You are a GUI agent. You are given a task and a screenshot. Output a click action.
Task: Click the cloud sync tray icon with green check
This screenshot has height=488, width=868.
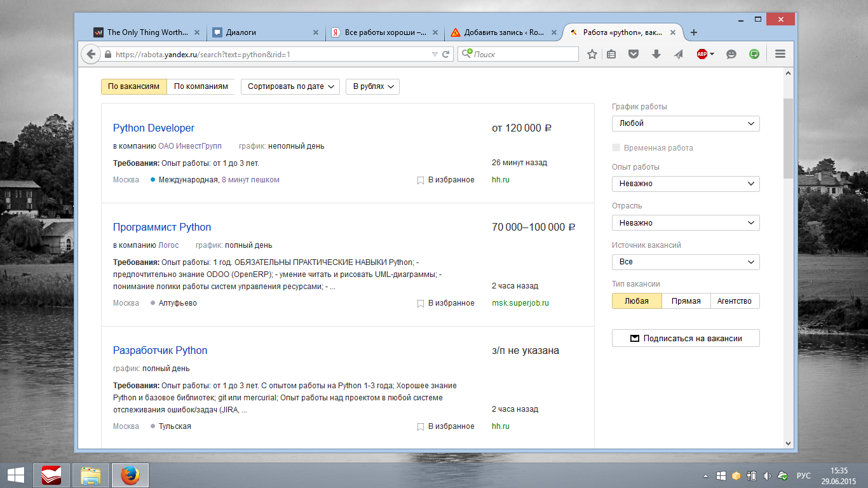tap(783, 475)
